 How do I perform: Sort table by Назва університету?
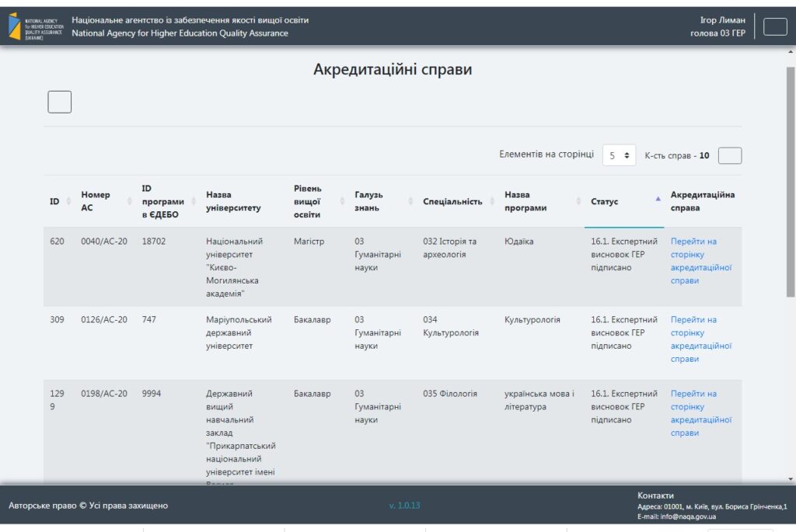(x=243, y=201)
